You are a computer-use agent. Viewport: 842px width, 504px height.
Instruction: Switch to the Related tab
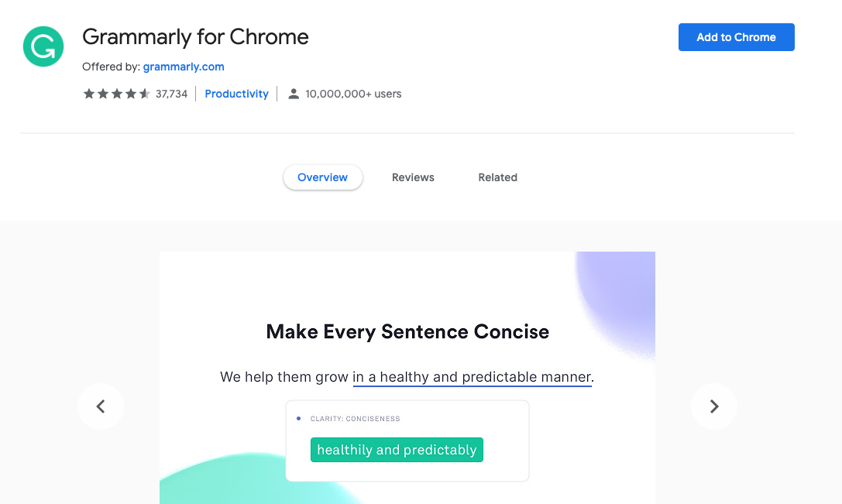[497, 177]
